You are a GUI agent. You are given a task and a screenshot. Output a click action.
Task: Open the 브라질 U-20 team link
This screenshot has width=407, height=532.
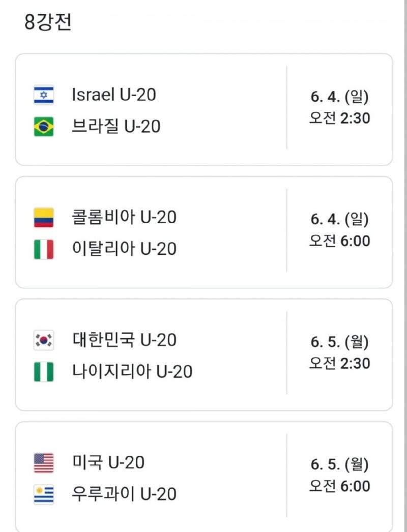116,126
